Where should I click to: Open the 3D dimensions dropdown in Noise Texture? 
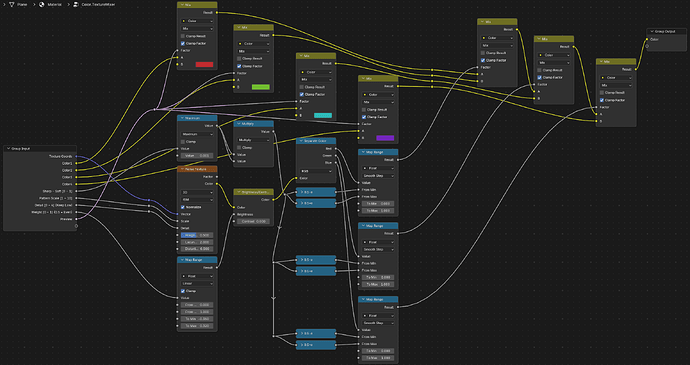197,192
